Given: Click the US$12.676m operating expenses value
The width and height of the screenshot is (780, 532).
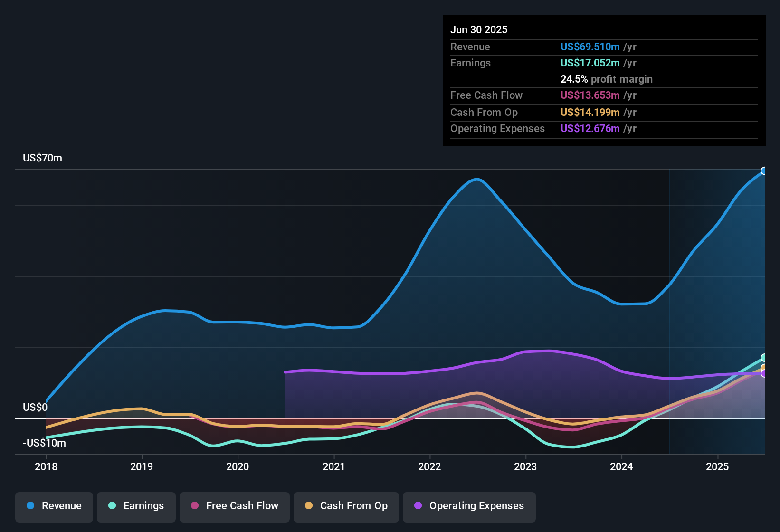Looking at the screenshot, I should tap(590, 129).
